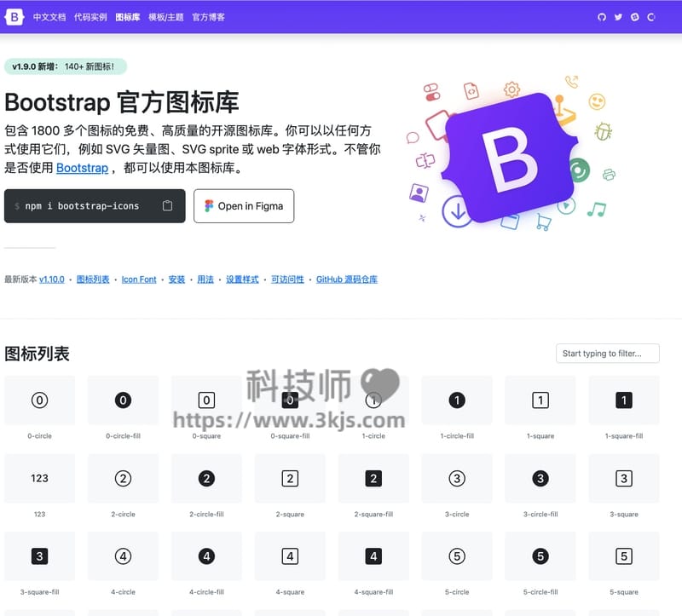
Task: Follow the Bootstrap link in the description
Action: [x=82, y=168]
